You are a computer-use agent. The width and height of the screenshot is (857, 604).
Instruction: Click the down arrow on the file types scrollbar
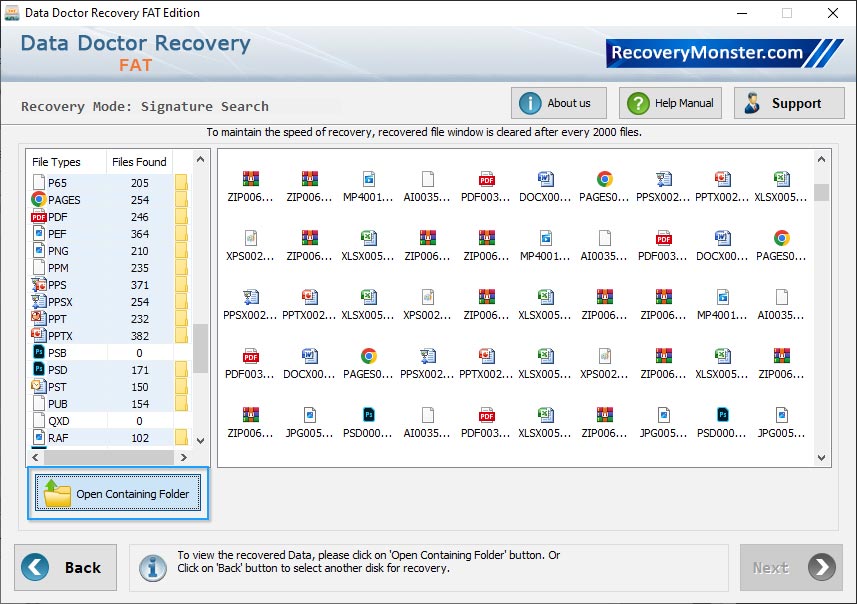tap(200, 438)
